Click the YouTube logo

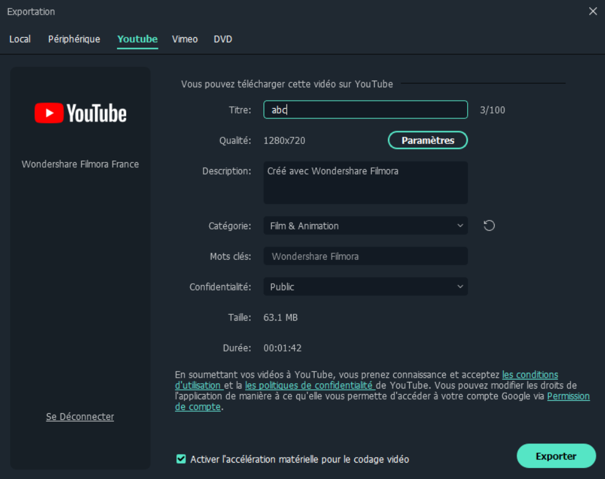(x=81, y=113)
